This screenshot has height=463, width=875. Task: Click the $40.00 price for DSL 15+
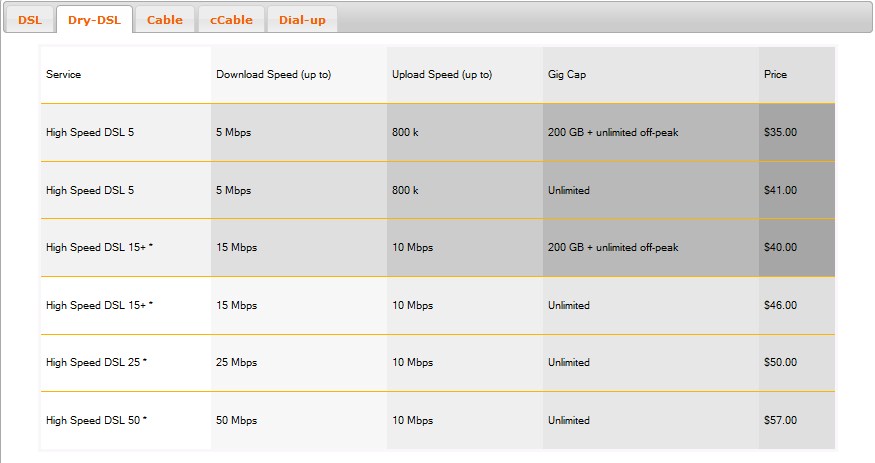click(x=780, y=247)
